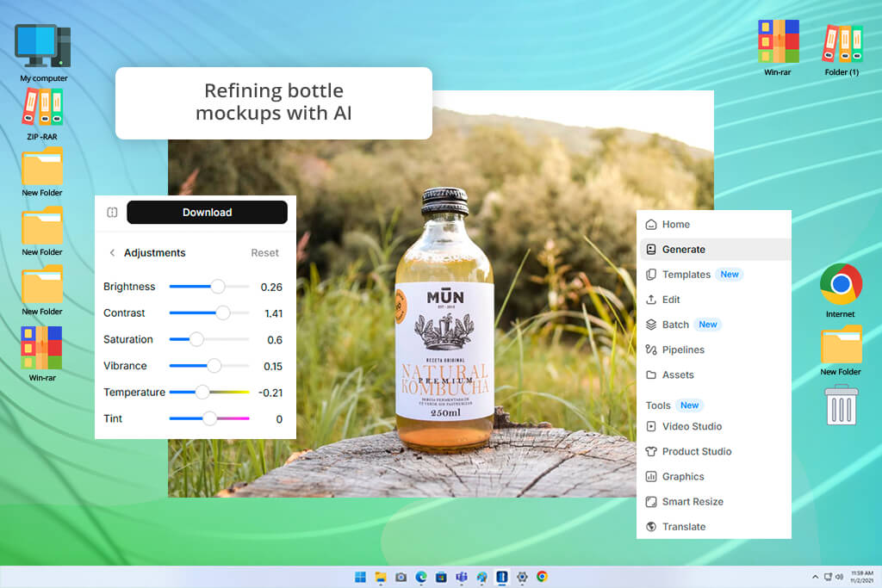Click the Contrast slider handle
The height and width of the screenshot is (588, 882).
pyautogui.click(x=223, y=313)
